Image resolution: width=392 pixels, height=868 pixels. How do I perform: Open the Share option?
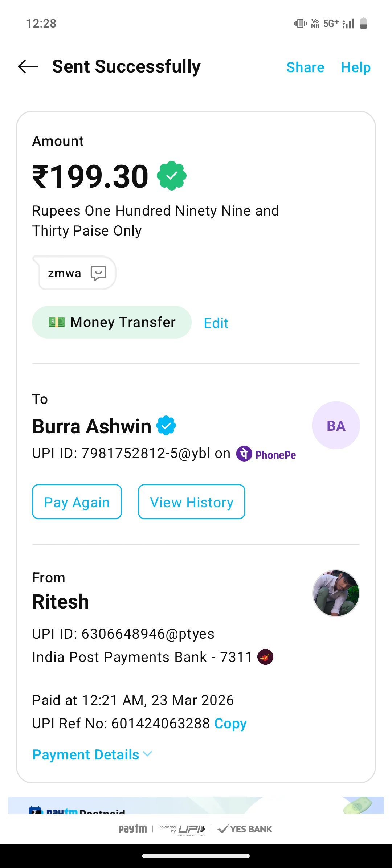pyautogui.click(x=305, y=67)
